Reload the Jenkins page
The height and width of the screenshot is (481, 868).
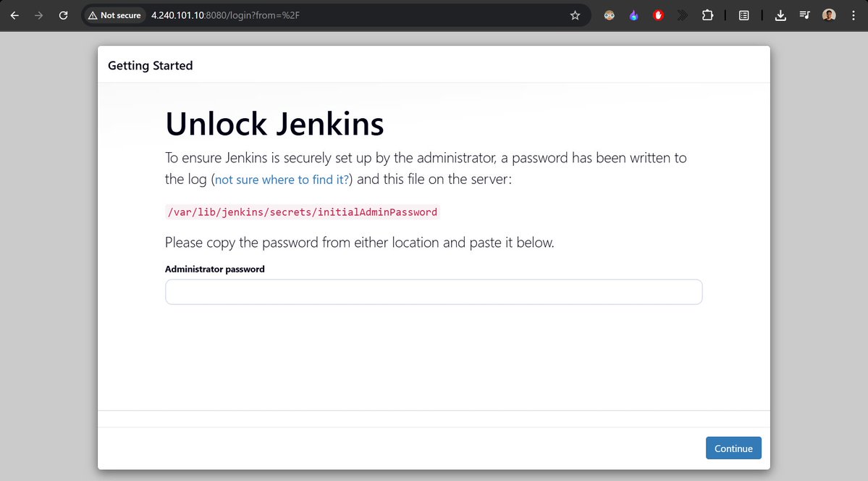tap(63, 14)
